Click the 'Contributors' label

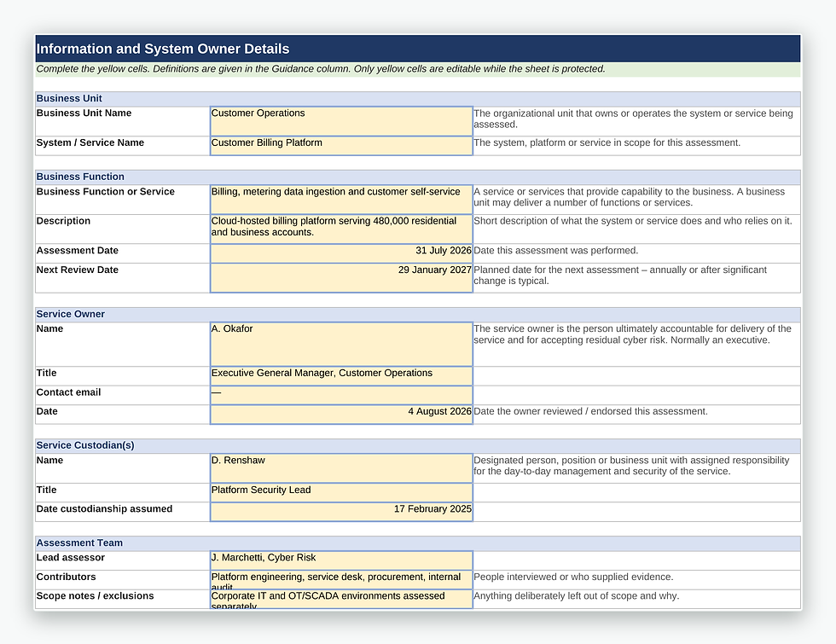click(x=67, y=577)
